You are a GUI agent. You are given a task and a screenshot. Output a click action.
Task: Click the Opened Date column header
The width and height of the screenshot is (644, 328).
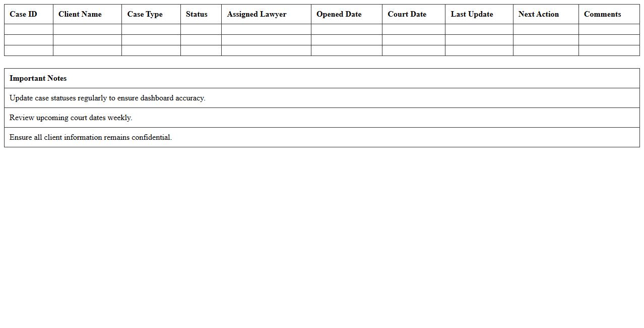tap(339, 14)
